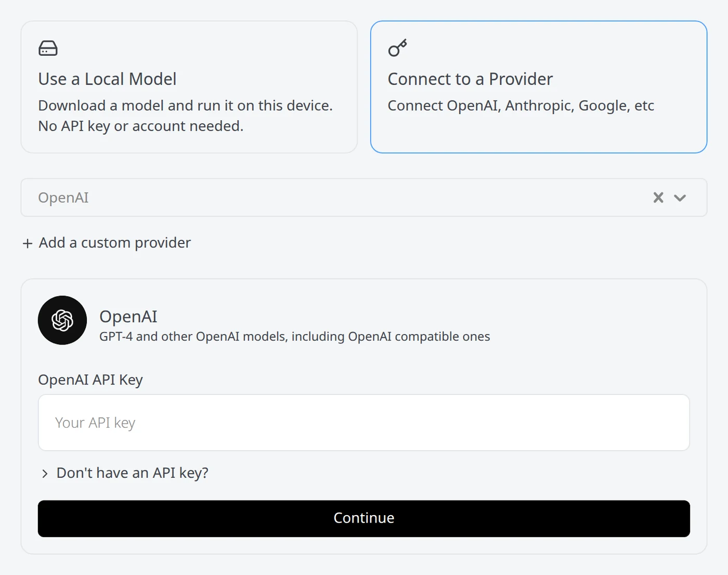Screen dimensions: 728x575
Task: Click the OpenAI logo icon
Action: [x=62, y=320]
